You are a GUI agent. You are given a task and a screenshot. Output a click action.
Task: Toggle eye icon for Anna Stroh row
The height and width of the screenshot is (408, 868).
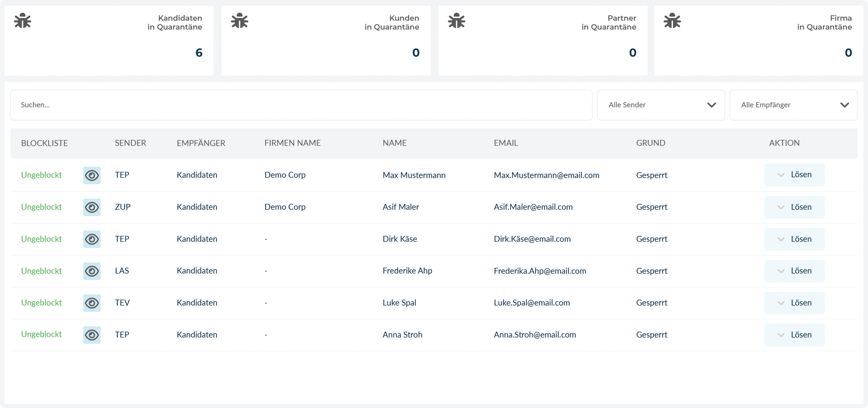pyautogui.click(x=92, y=335)
